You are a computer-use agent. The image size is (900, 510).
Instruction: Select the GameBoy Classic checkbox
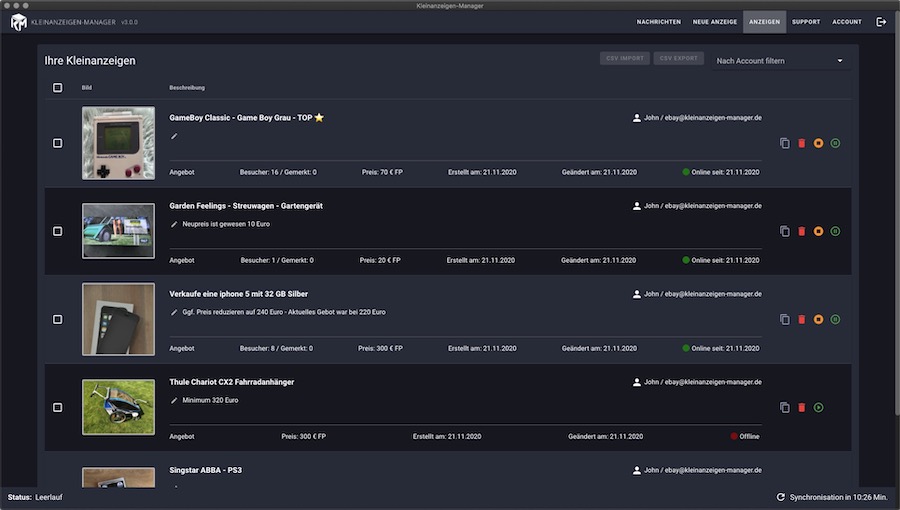(57, 143)
